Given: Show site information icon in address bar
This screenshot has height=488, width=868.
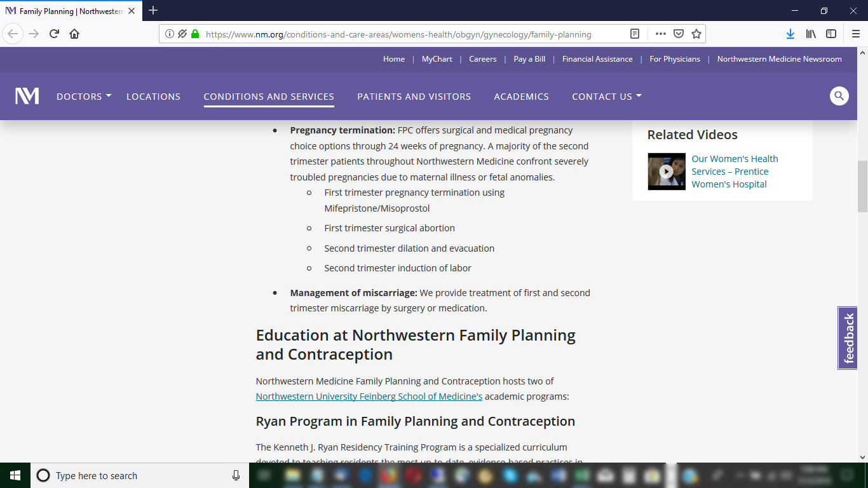Looking at the screenshot, I should 170,34.
